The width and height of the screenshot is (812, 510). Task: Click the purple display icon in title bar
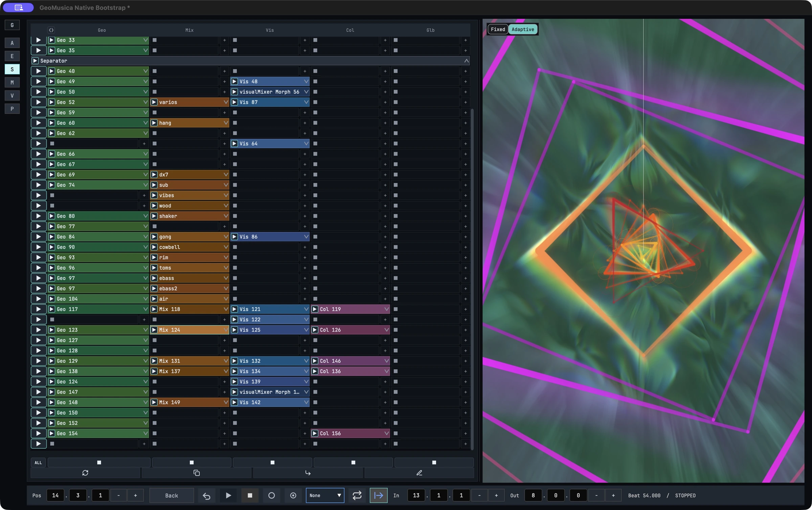coord(19,7)
